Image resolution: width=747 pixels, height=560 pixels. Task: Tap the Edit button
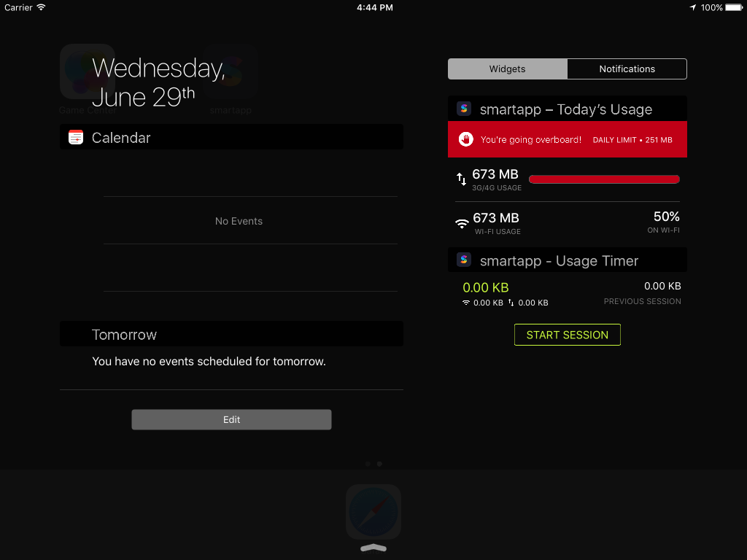coord(231,419)
